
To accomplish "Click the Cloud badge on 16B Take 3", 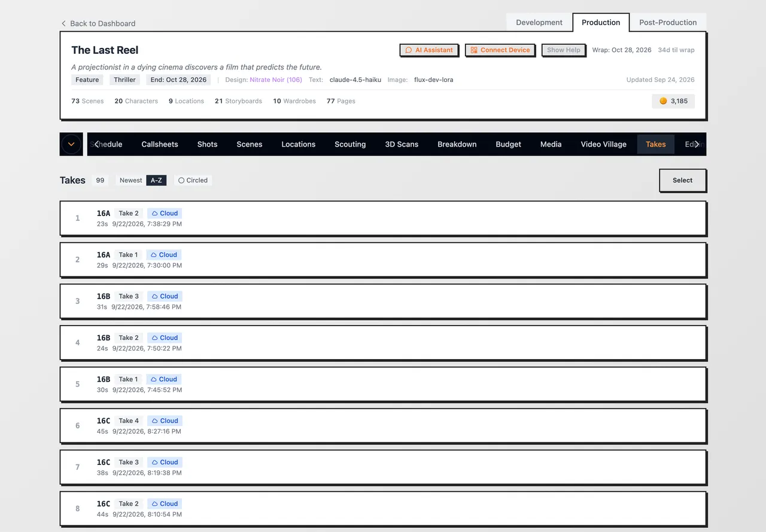I will pyautogui.click(x=165, y=296).
